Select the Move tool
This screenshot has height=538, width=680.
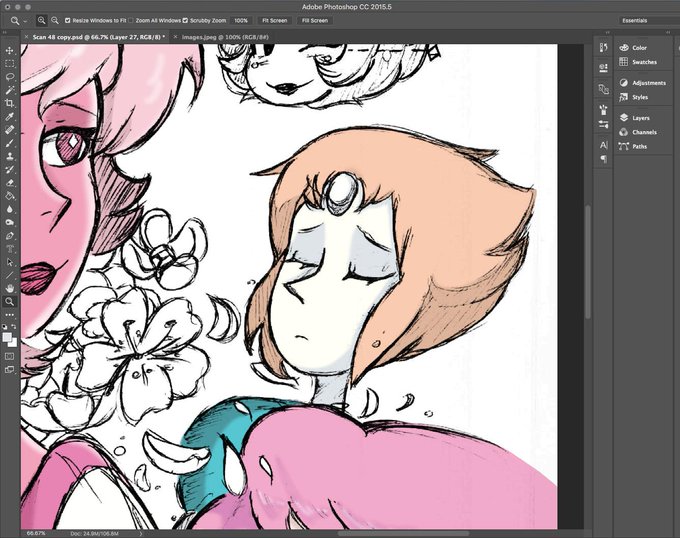[x=10, y=51]
